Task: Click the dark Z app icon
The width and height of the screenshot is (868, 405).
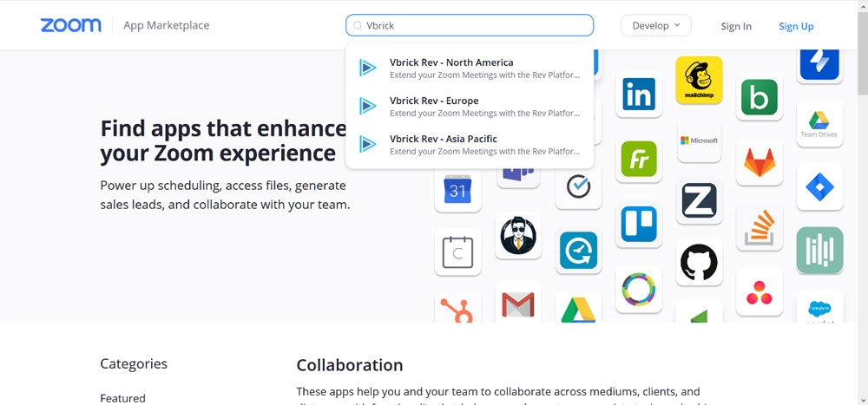Action: [699, 200]
